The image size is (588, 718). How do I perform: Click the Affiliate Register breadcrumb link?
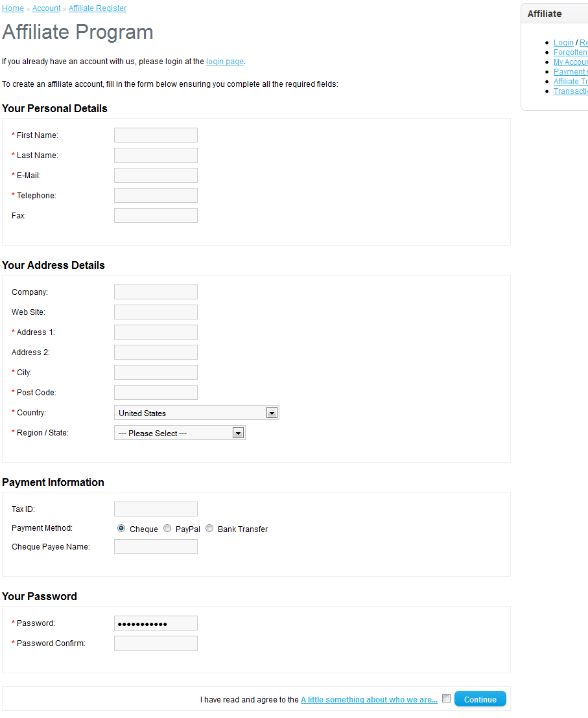97,8
